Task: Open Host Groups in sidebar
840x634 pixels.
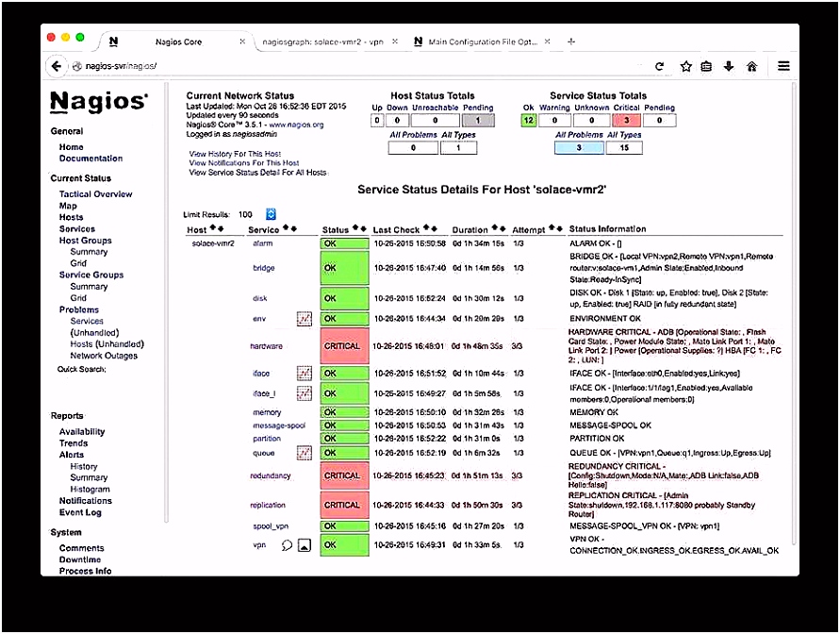Action: (x=85, y=240)
